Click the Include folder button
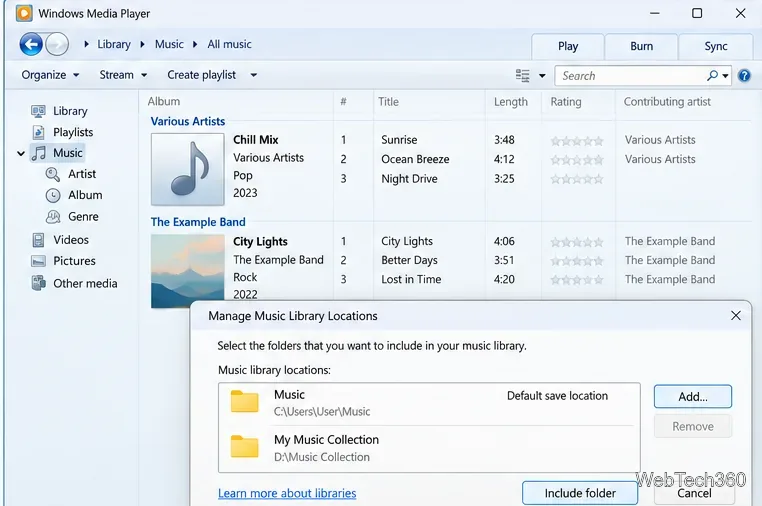The image size is (762, 506). tap(580, 493)
